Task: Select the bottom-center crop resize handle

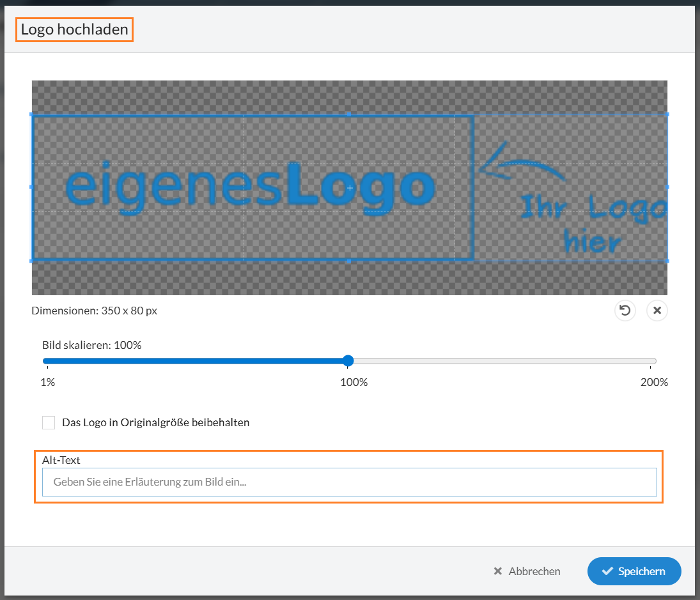Action: (350, 262)
